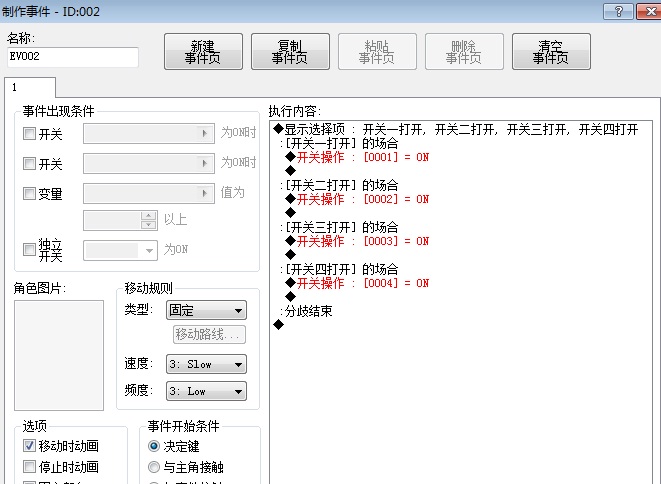Open the first 开关 selector arrow
This screenshot has width=661, height=484.
[x=204, y=133]
